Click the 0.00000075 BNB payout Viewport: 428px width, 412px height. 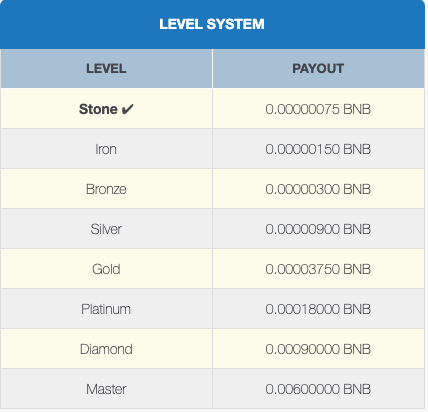coord(318,109)
